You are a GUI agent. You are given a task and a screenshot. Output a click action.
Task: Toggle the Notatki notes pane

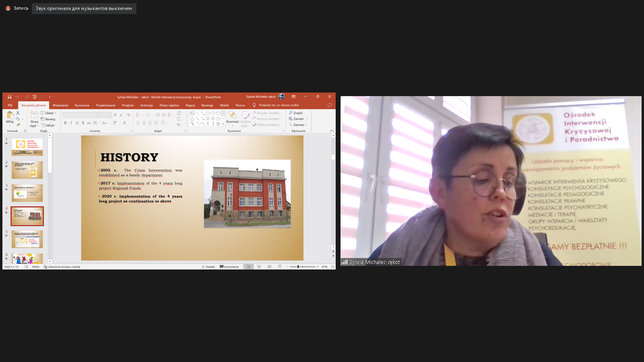(208, 267)
